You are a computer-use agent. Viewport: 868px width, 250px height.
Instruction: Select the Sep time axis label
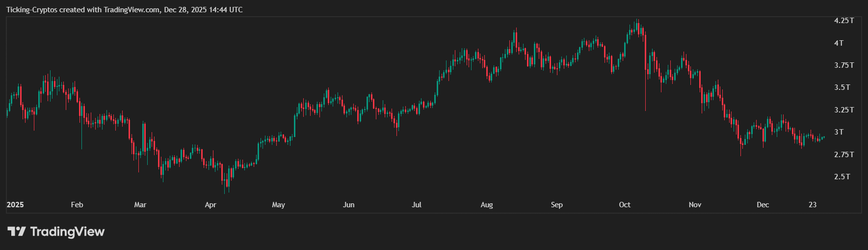[556, 205]
